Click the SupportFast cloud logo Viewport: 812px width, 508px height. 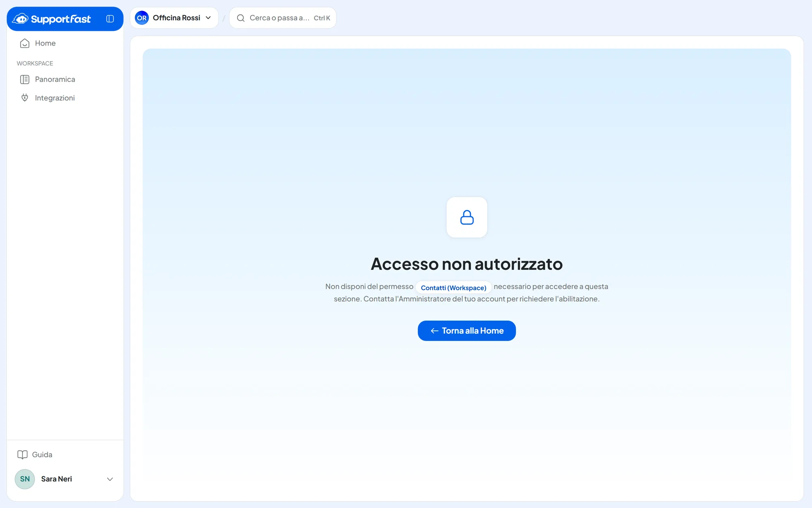(x=20, y=19)
